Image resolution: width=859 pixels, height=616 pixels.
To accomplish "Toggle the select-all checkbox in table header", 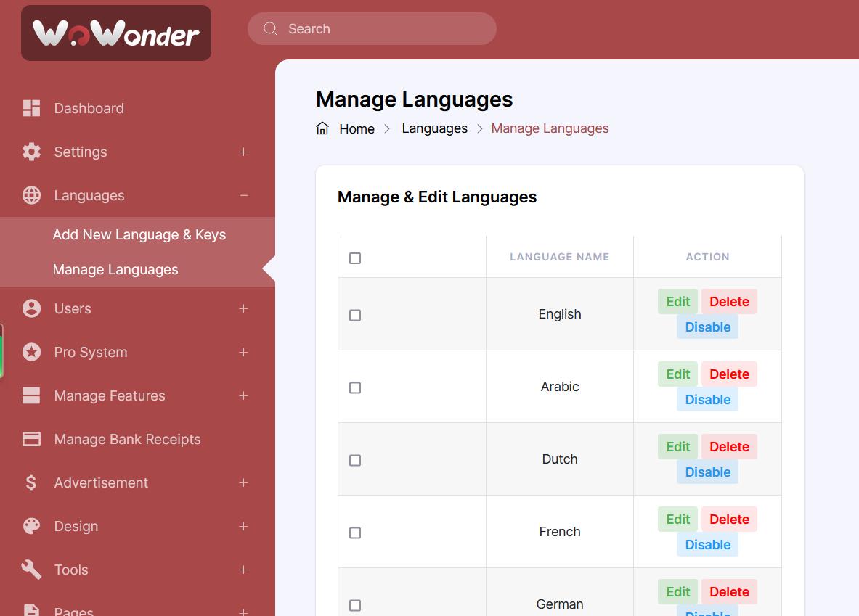I will coord(355,258).
